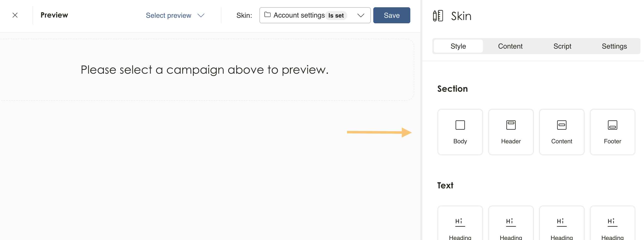Open the Select preview dropdown
The image size is (644, 240).
tap(175, 15)
